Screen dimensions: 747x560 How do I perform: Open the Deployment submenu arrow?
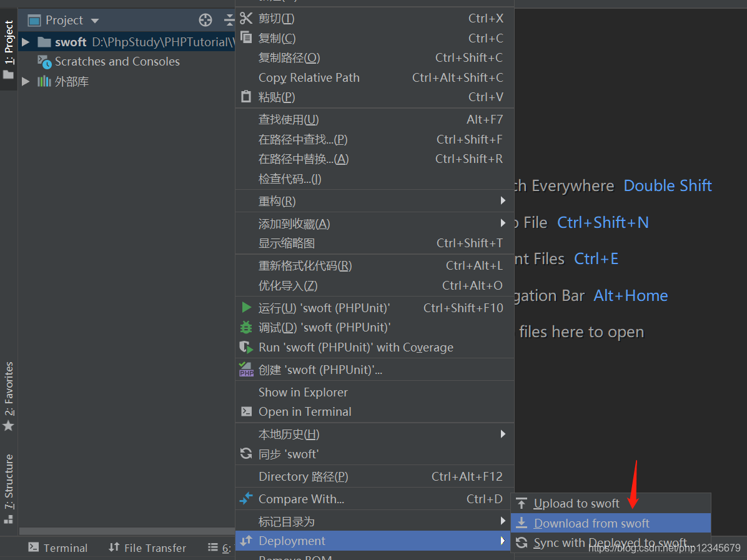click(x=503, y=541)
